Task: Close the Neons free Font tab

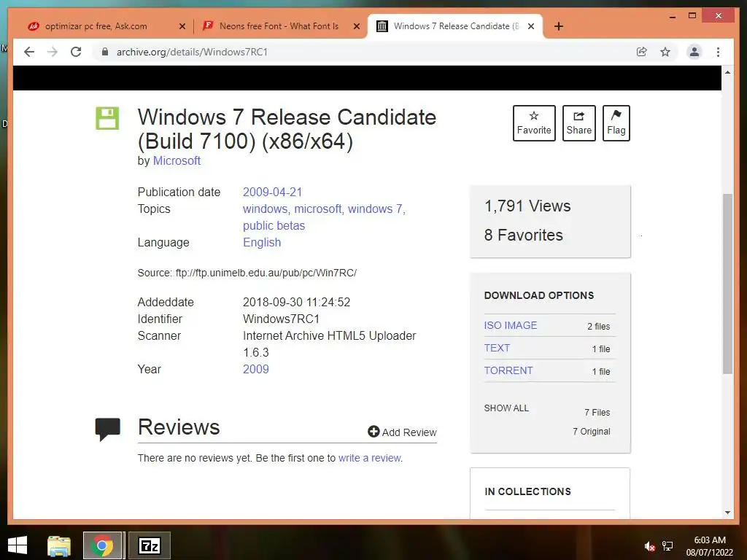Action: click(356, 26)
